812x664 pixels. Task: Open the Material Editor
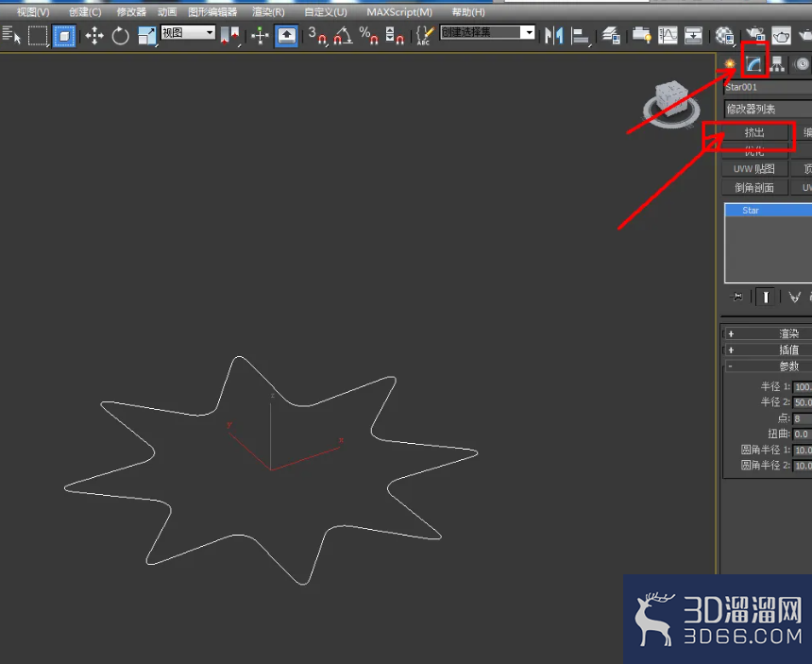coord(724,36)
